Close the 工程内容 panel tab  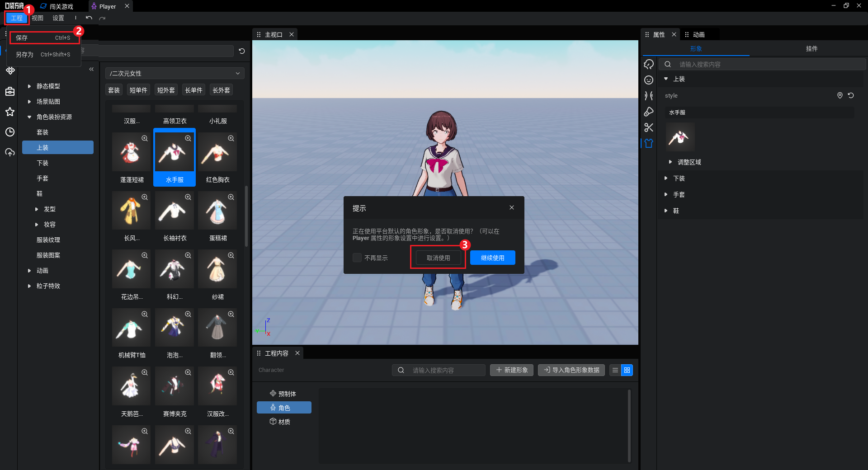pos(297,353)
